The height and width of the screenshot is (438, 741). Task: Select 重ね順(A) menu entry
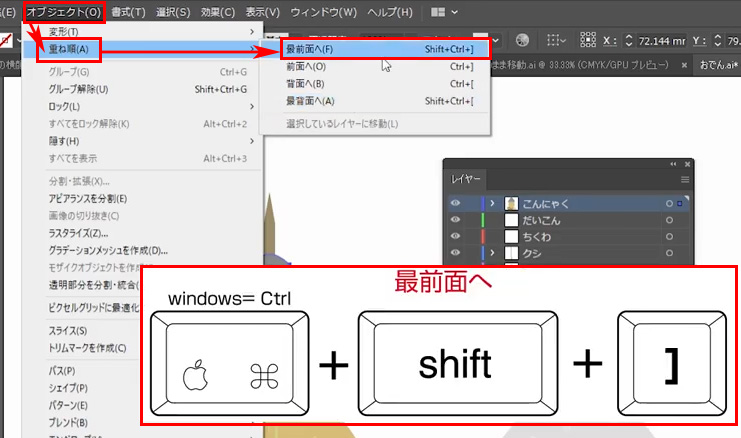pos(142,49)
